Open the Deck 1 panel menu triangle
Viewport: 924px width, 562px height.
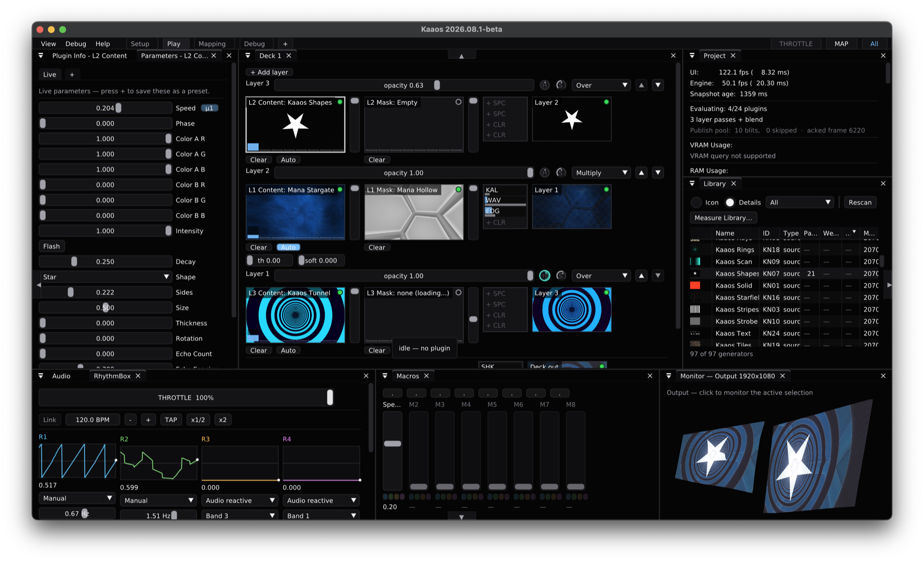click(x=248, y=55)
